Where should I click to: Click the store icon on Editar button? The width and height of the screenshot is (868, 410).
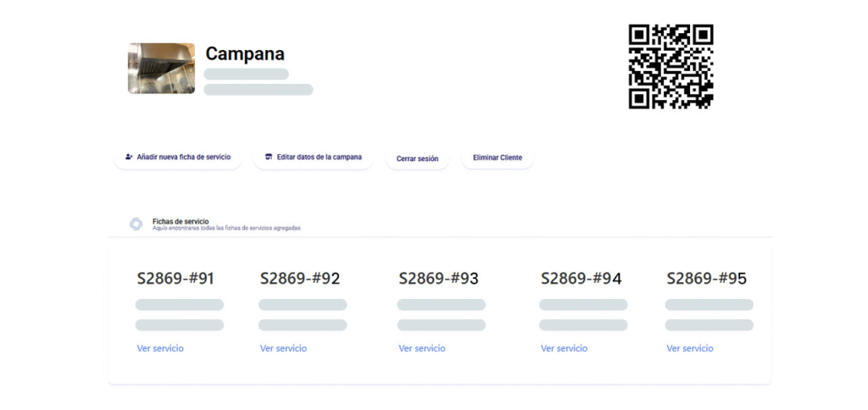pyautogui.click(x=269, y=158)
